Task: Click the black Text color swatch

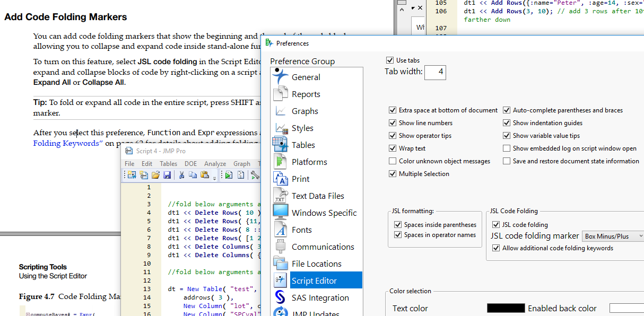Action: pos(506,308)
